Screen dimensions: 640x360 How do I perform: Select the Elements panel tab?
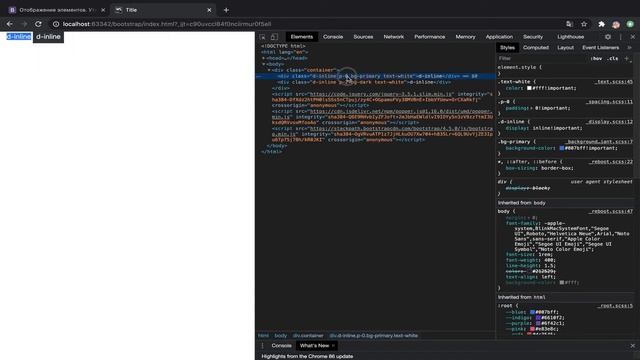(x=302, y=37)
